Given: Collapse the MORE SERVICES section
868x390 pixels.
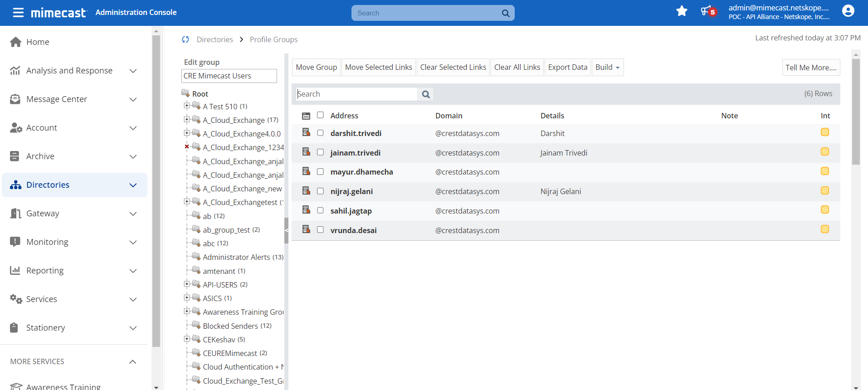Looking at the screenshot, I should (132, 361).
